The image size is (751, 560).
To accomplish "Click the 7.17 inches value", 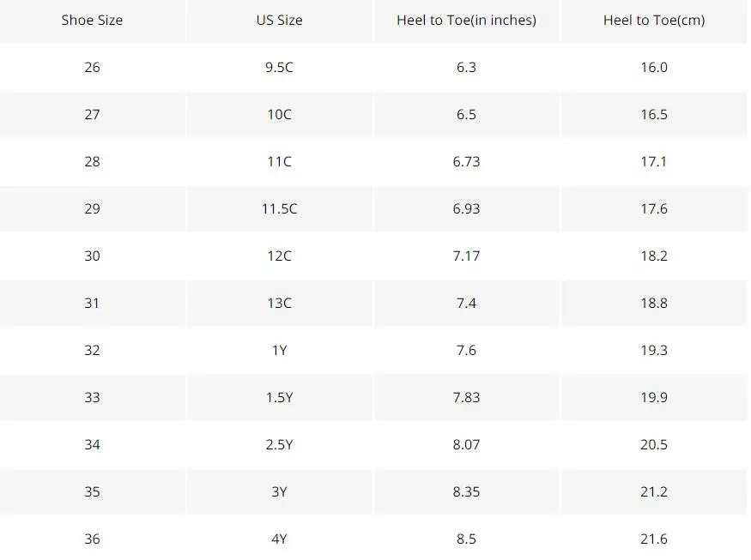I will pos(466,256).
